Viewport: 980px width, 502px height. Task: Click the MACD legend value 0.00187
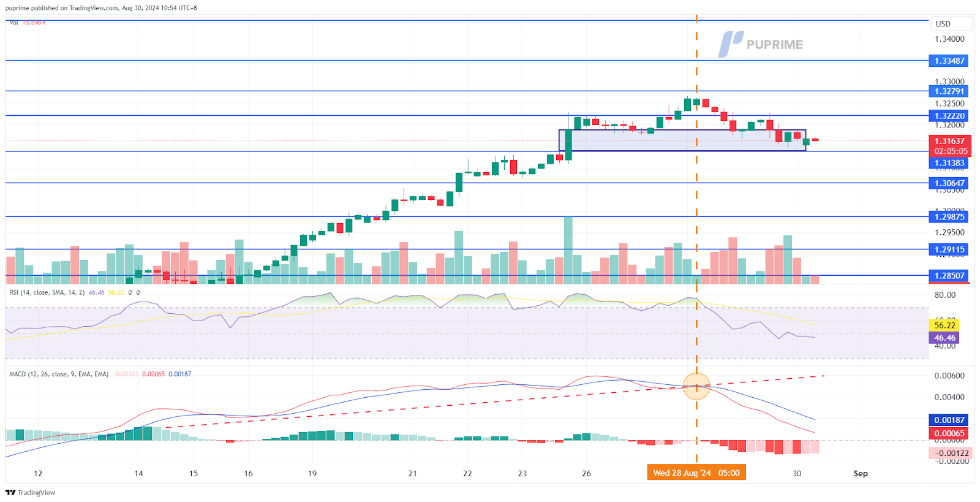coord(179,374)
